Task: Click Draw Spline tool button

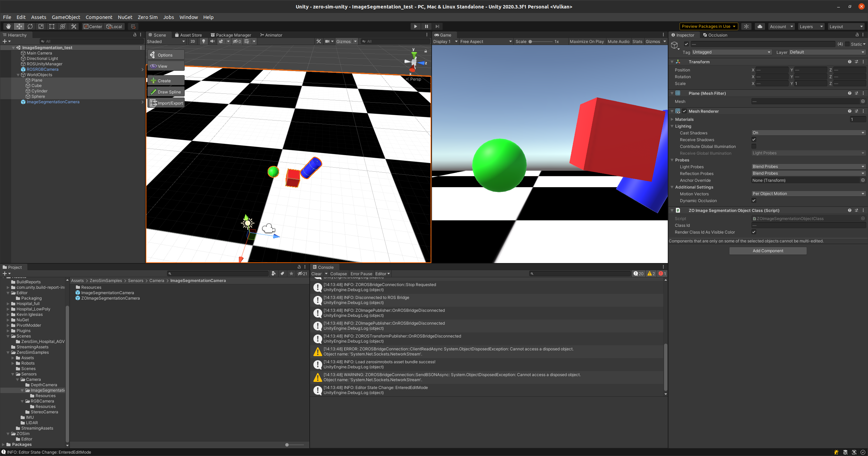Action: click(x=166, y=92)
